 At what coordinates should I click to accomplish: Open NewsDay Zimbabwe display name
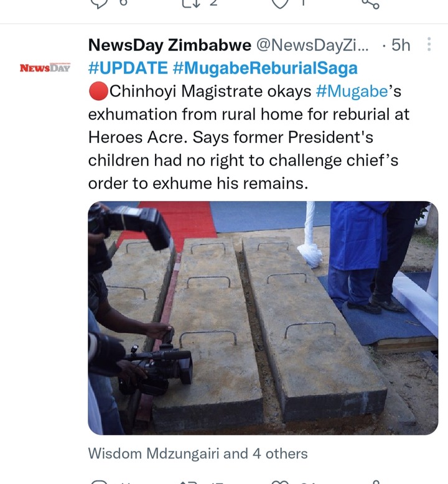tap(169, 45)
